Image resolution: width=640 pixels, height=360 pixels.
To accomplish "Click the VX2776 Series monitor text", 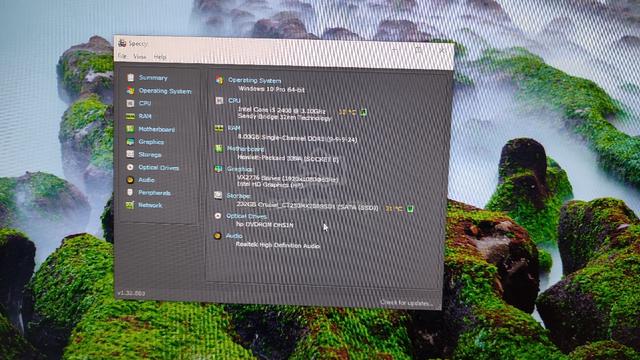I will coord(287,179).
